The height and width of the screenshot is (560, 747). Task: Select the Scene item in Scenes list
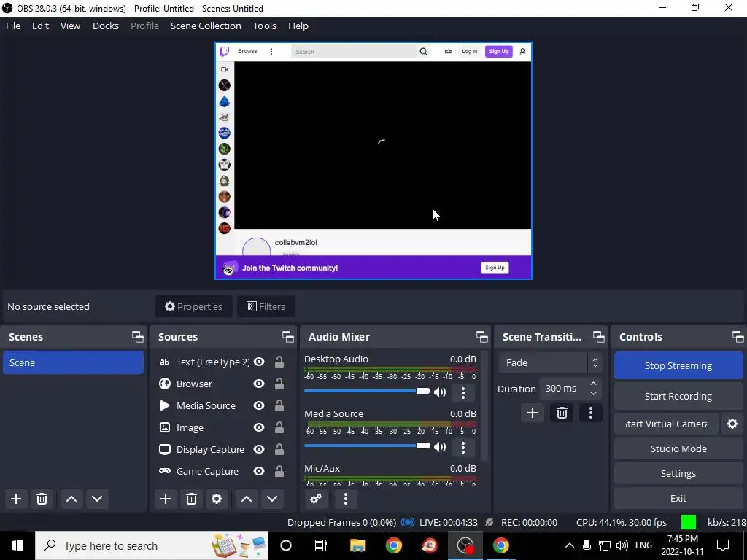click(x=74, y=363)
